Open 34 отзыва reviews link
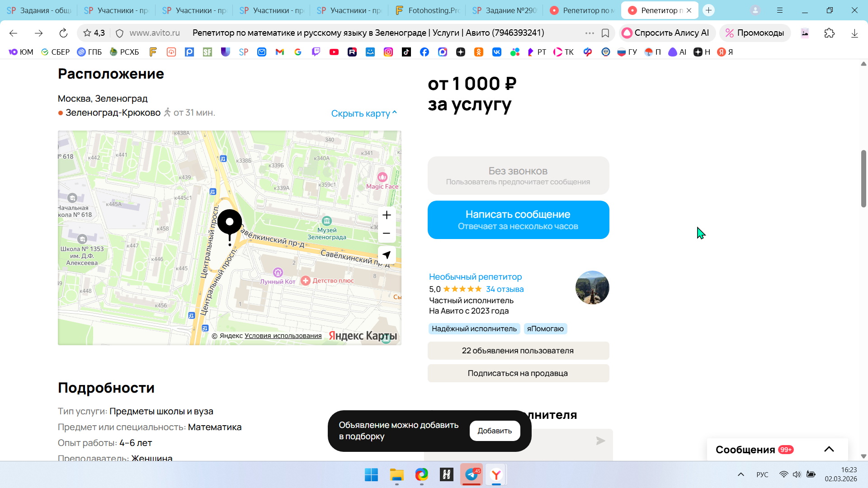Screen dimensions: 868x488 click(505, 289)
